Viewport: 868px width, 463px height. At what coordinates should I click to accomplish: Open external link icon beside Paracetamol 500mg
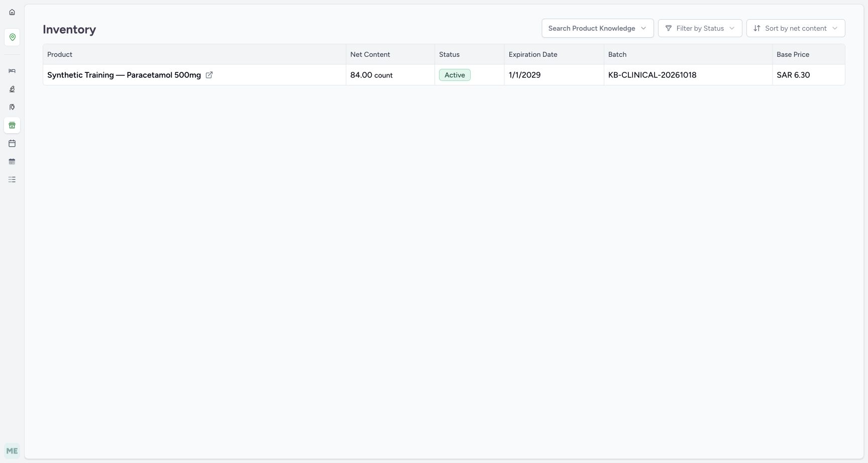click(x=209, y=75)
